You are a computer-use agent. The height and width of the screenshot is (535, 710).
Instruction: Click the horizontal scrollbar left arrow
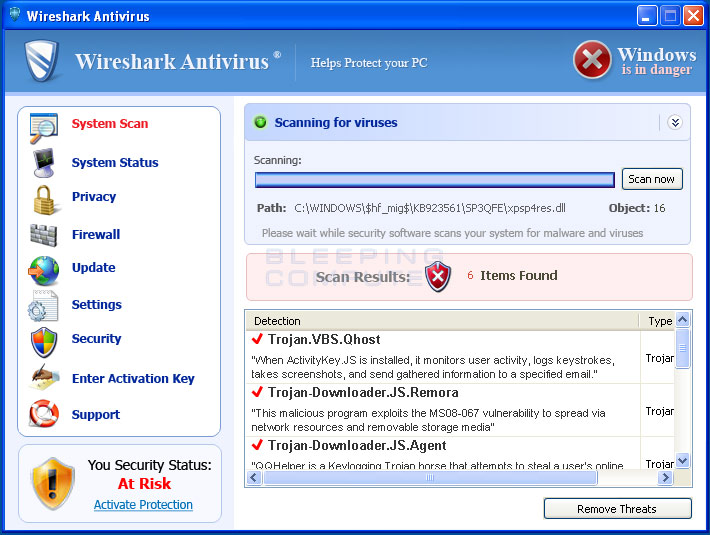(254, 478)
